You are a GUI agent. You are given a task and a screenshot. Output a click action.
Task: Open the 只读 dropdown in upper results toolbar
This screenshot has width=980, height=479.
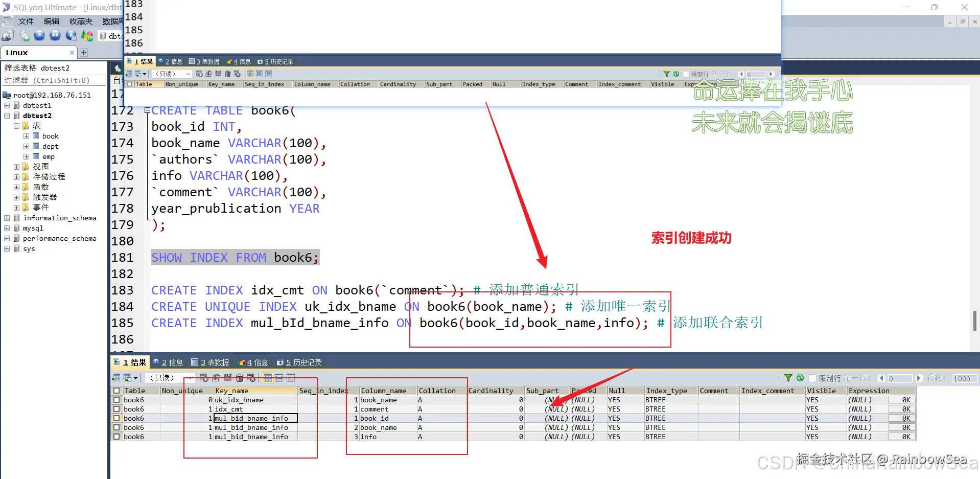click(172, 74)
